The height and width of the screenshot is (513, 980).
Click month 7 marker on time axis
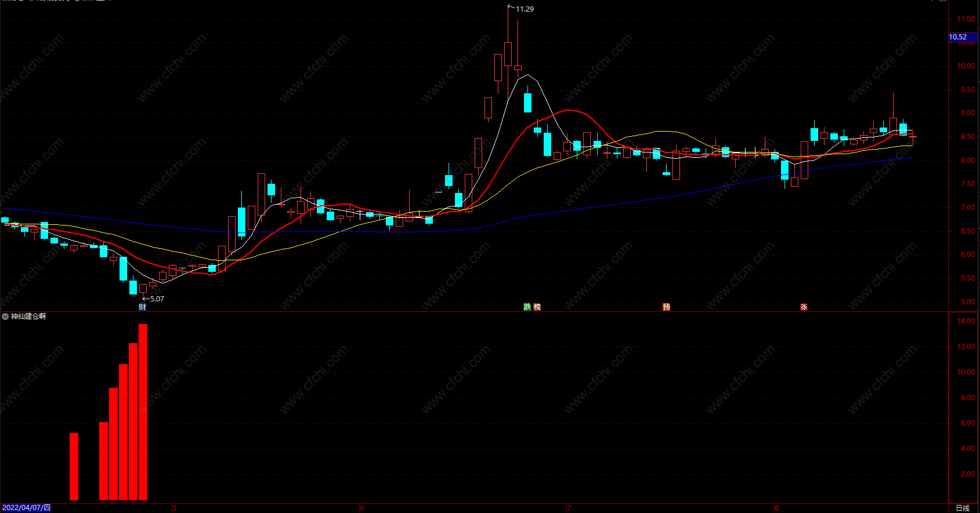(569, 508)
